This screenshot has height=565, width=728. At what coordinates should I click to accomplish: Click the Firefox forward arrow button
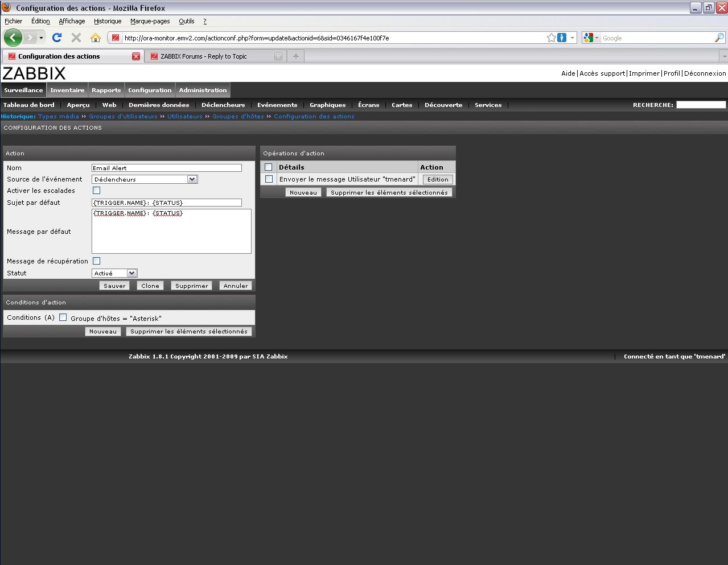coord(30,38)
